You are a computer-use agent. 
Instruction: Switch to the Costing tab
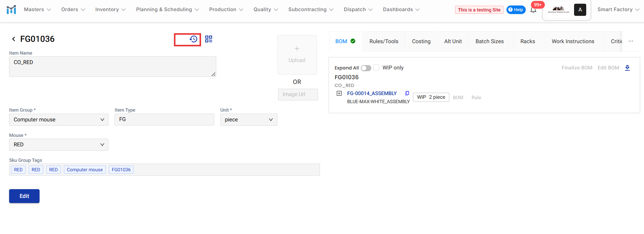pos(421,41)
